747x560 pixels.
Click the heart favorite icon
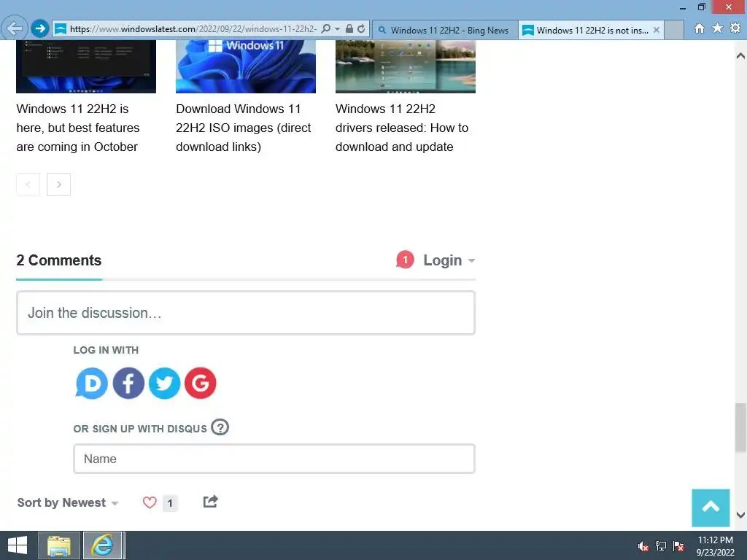(150, 502)
